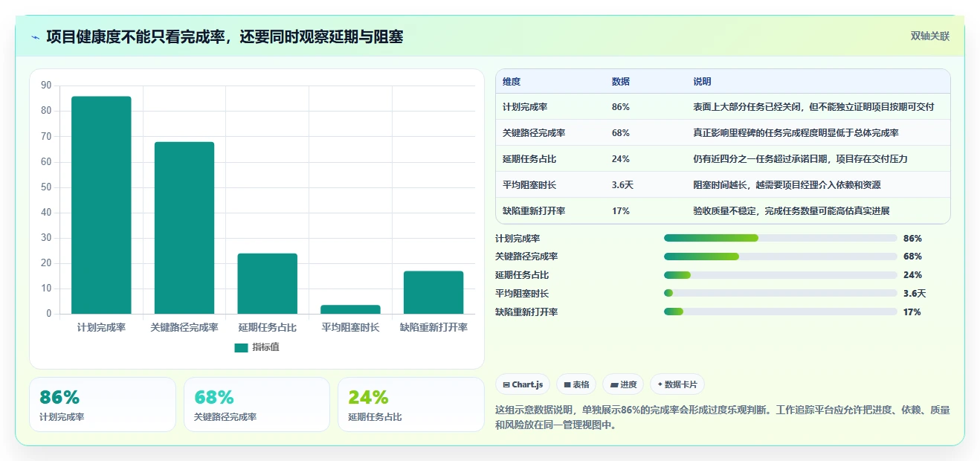Image resolution: width=980 pixels, height=461 pixels.
Task: Click the 延期任务占比 progress bar
Action: 780,275
